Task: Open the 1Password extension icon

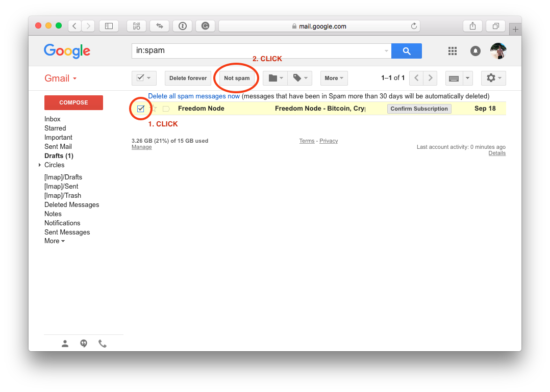Action: click(x=183, y=26)
